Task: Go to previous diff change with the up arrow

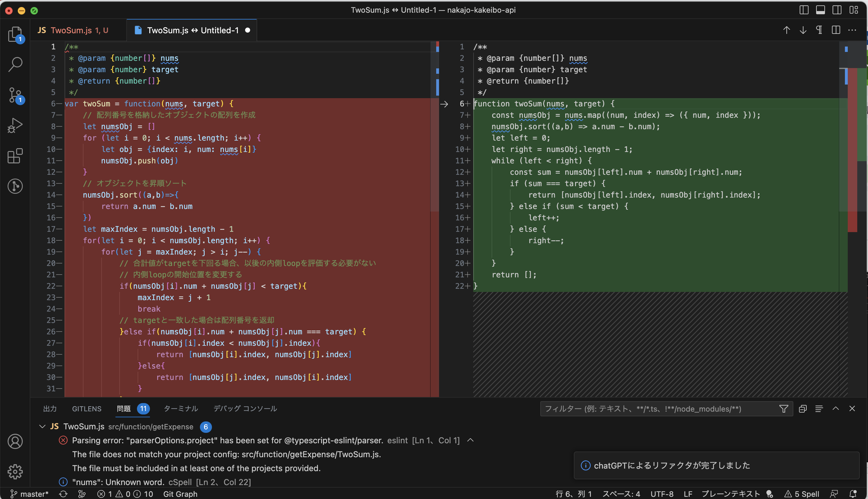Action: tap(786, 30)
